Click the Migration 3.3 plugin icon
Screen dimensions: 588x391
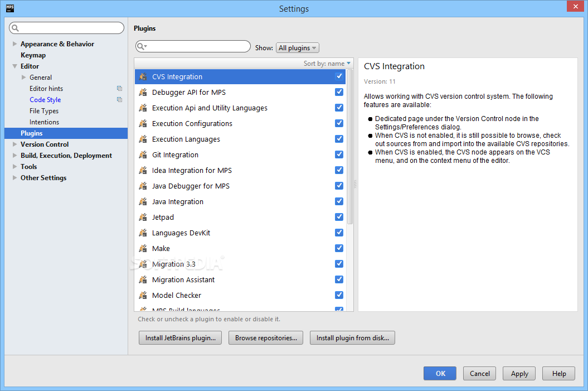point(143,264)
